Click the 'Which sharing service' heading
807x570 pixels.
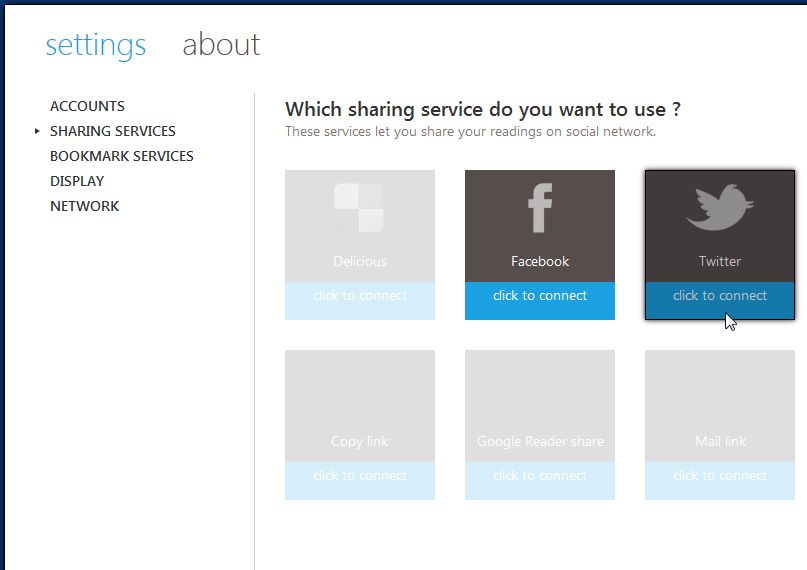(483, 110)
